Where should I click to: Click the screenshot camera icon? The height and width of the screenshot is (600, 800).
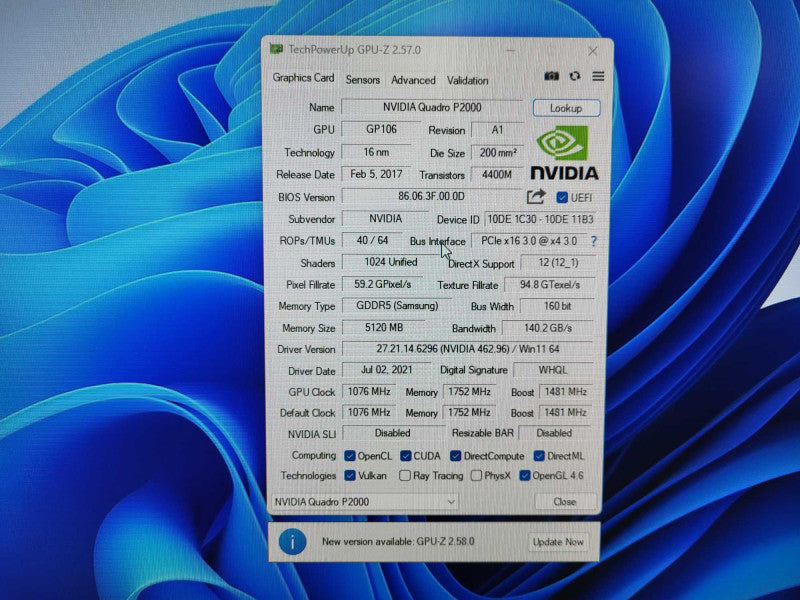tap(552, 76)
